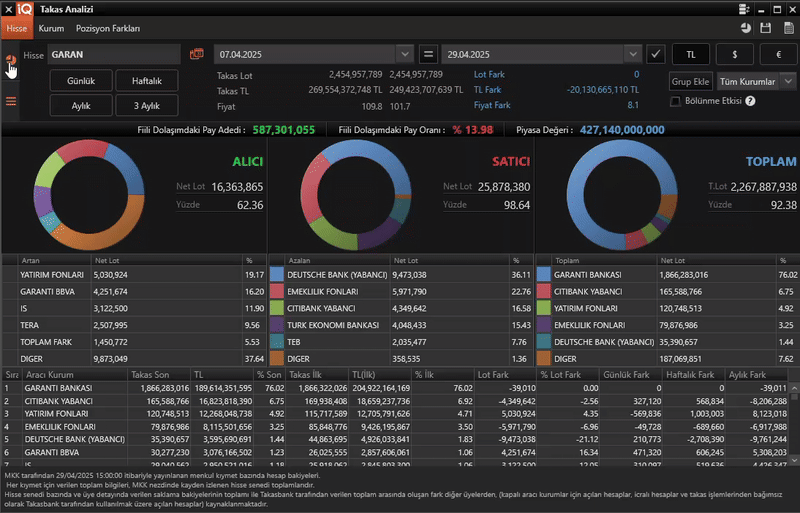
Task: Sort by the % Lot Fark column header
Action: click(x=568, y=375)
